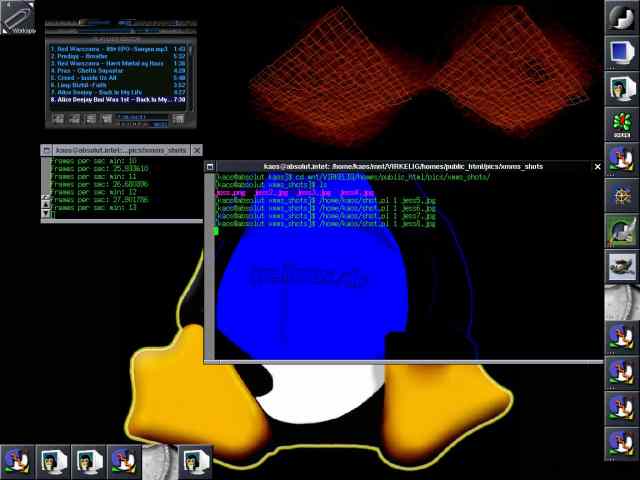
Task: Launch the Netscape ship wheel dock icon
Action: click(622, 195)
